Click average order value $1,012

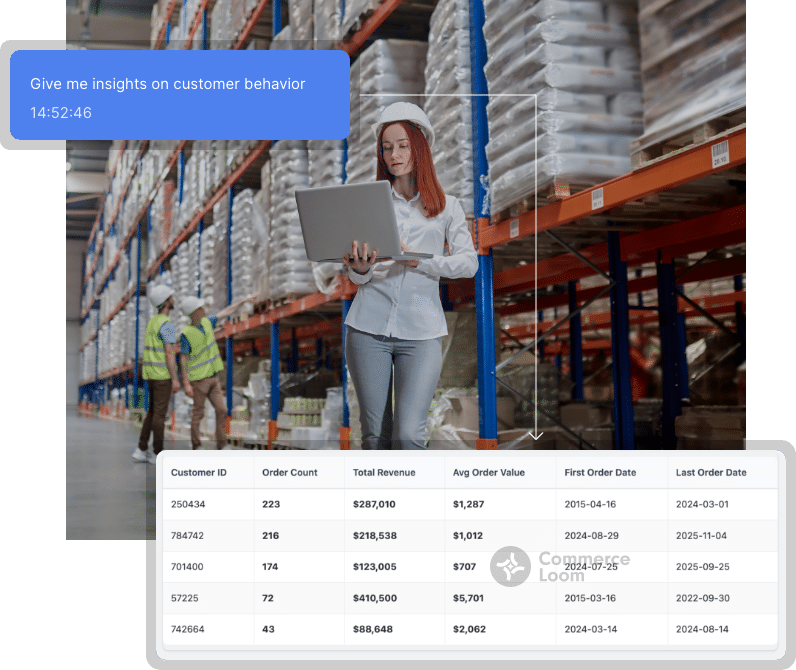coord(468,535)
